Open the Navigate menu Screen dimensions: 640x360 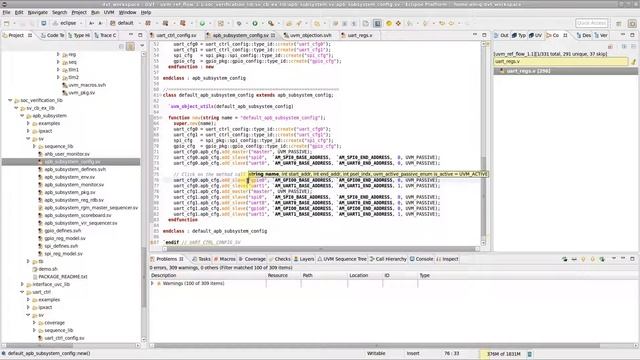click(38, 12)
